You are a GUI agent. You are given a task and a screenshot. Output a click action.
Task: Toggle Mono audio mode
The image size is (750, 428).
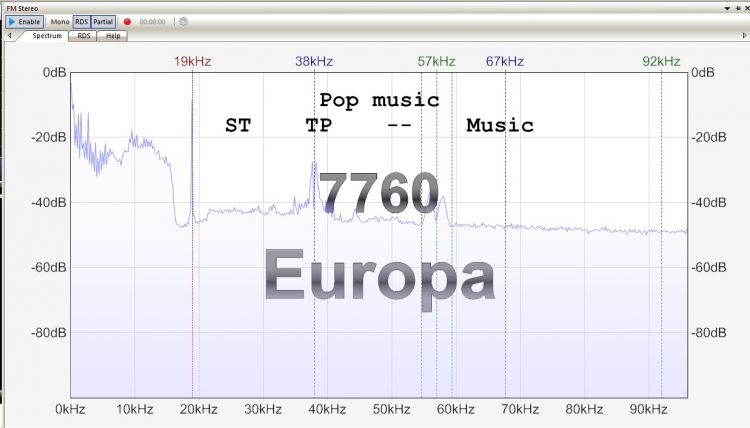point(60,22)
